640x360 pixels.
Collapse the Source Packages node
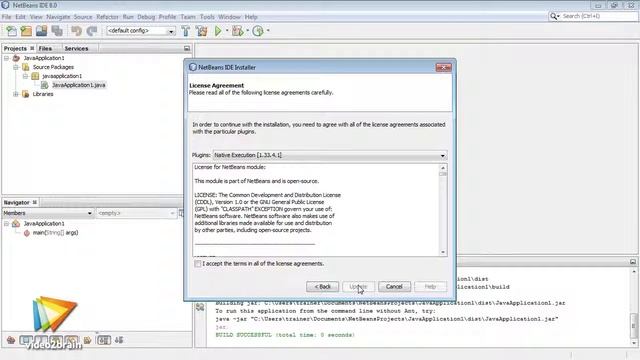(16, 67)
